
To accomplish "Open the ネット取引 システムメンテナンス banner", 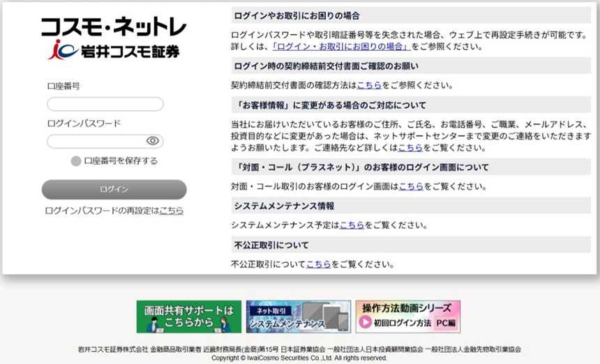I will click(298, 317).
